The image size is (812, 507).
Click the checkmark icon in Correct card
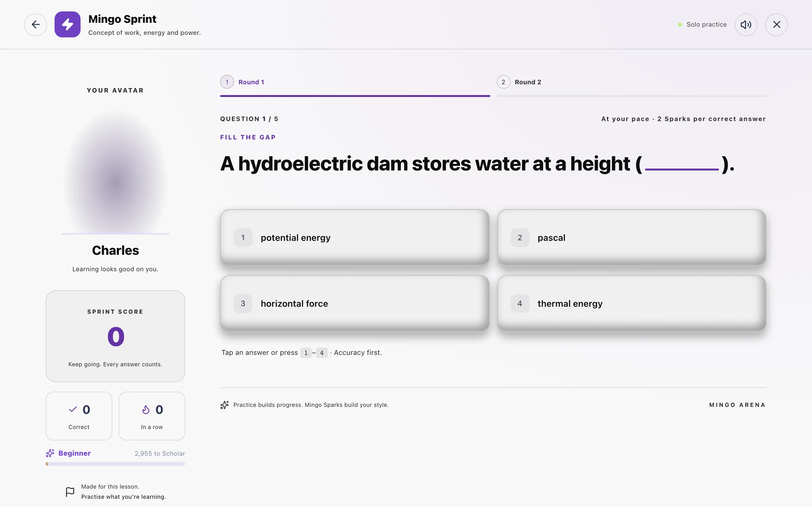[73, 409]
